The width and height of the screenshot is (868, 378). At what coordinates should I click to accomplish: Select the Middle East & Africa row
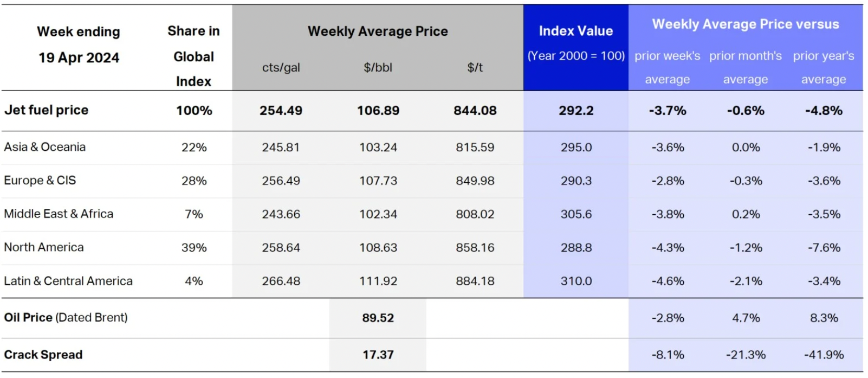click(x=59, y=214)
